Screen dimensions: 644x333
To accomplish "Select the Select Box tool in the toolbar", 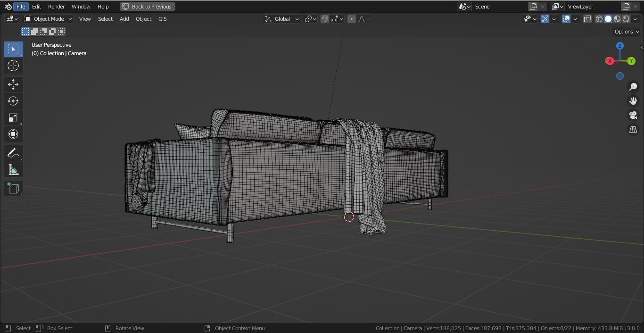I will (x=13, y=49).
